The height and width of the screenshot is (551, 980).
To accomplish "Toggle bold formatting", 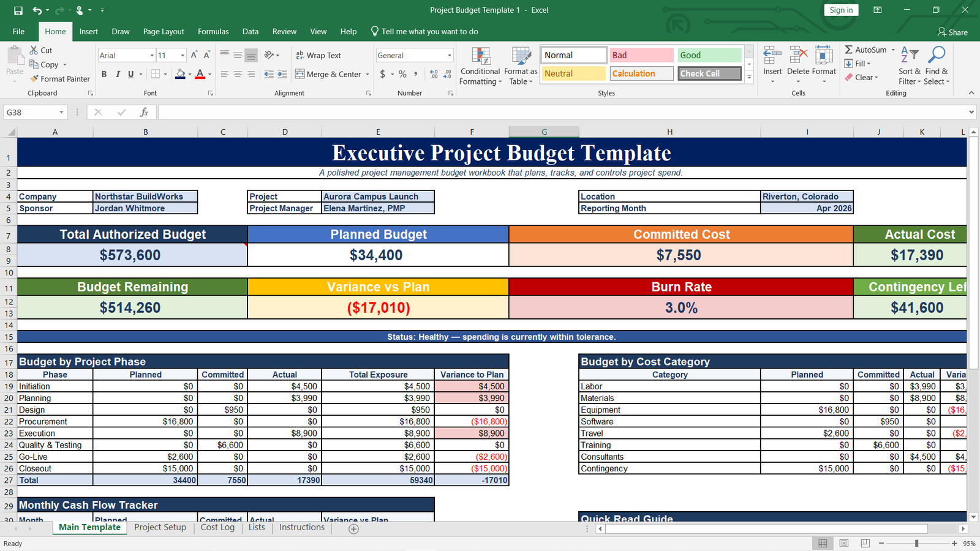I will (104, 74).
